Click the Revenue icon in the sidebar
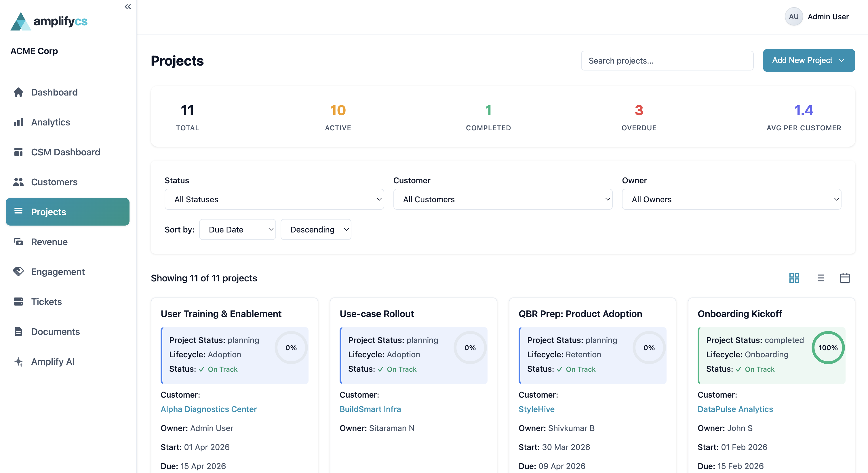 coord(18,242)
